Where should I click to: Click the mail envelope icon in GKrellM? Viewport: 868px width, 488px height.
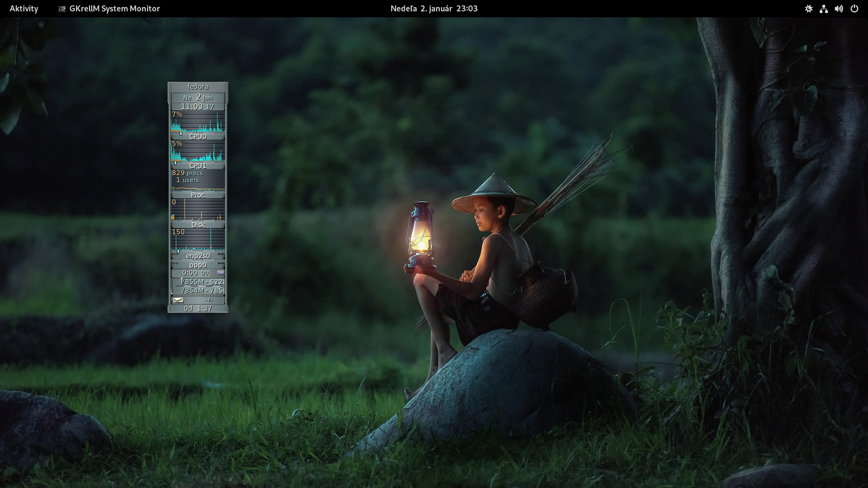(178, 300)
